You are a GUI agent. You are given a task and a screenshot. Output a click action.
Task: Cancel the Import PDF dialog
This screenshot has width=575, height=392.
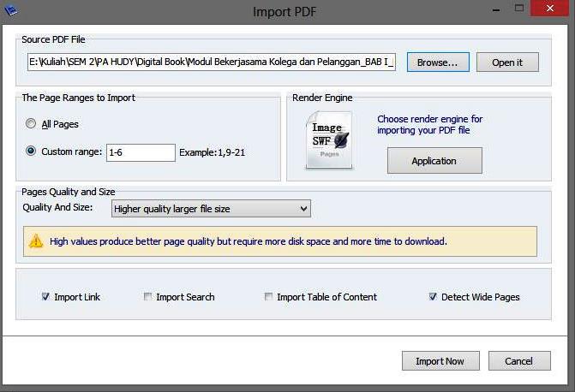[519, 361]
